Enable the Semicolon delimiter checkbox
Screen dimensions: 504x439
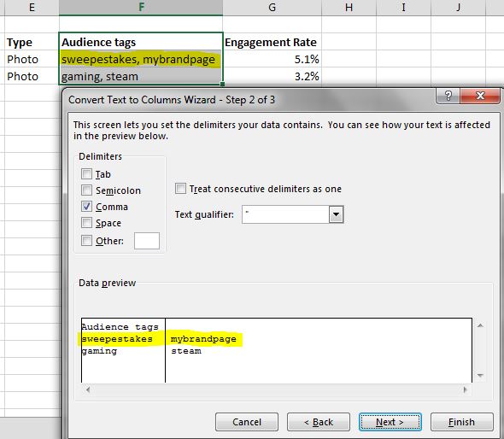pyautogui.click(x=86, y=190)
